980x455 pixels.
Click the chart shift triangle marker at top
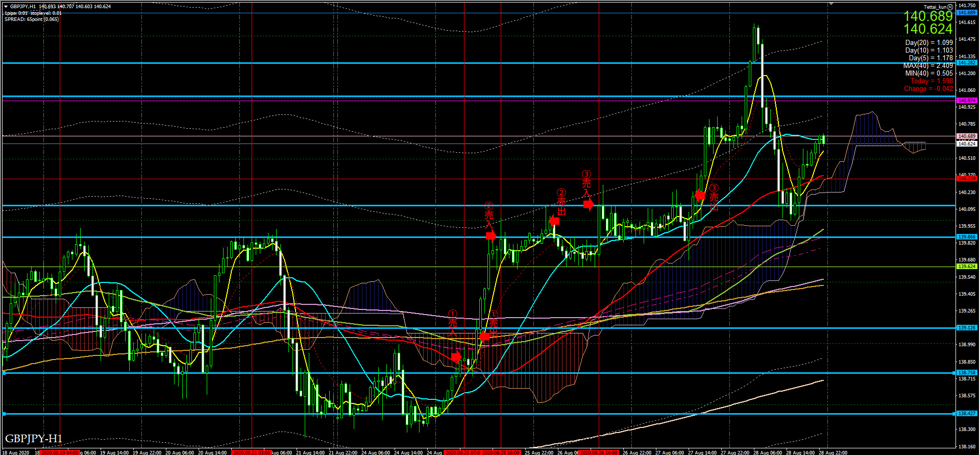pyautogui.click(x=831, y=3)
